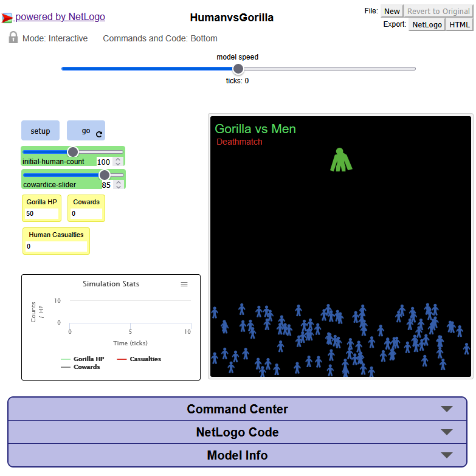Screen dimensions: 476x476
Task: Click the initial-human-count value field
Action: coord(104,162)
